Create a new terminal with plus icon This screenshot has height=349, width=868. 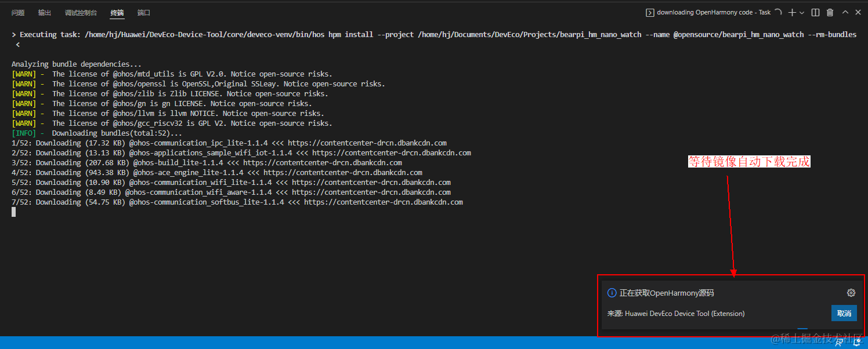pos(791,12)
